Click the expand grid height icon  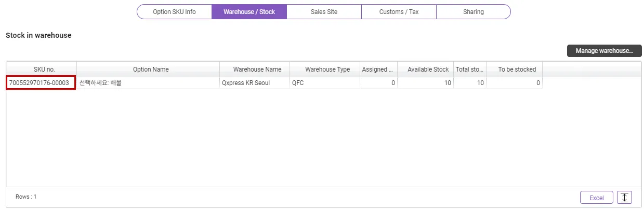(x=624, y=198)
